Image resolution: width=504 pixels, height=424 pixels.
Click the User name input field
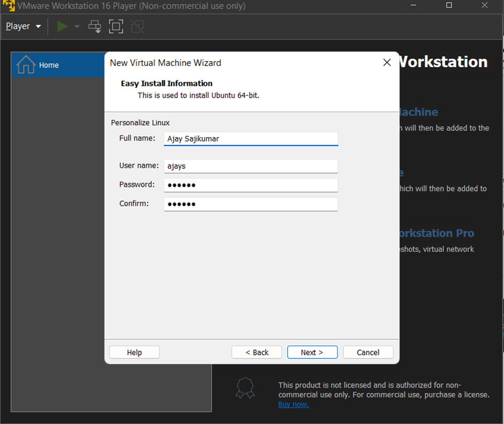(251, 166)
